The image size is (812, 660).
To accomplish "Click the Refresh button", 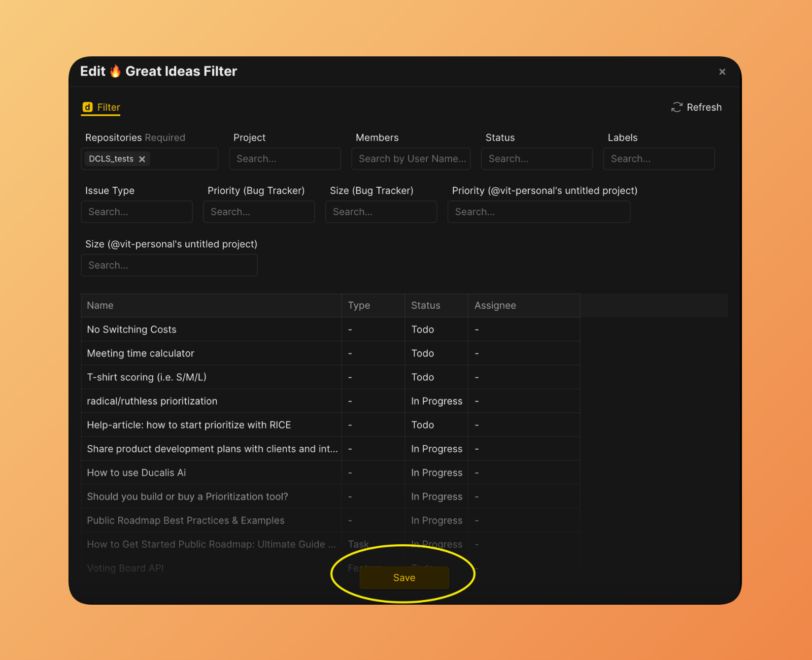I will pos(696,107).
